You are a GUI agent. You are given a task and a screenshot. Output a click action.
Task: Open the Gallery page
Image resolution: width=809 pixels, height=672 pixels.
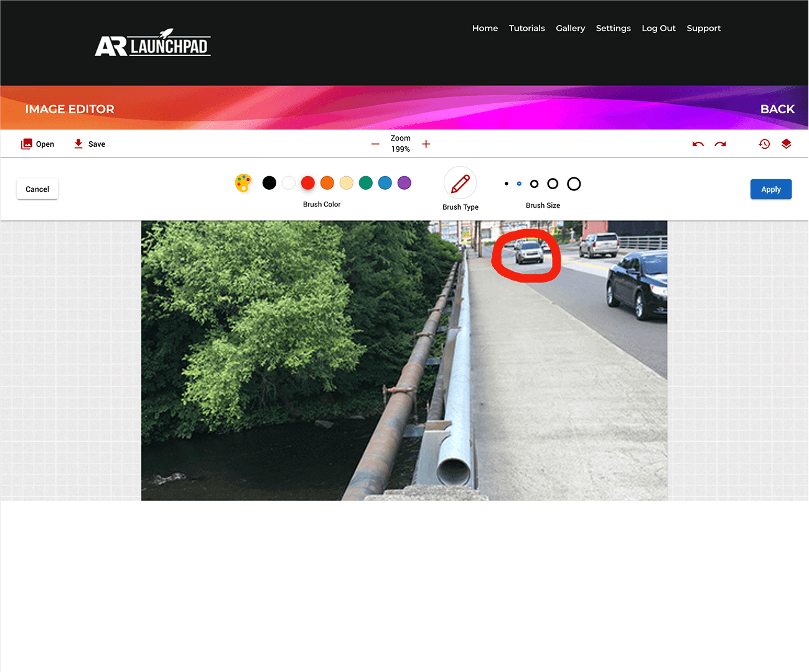click(x=571, y=28)
